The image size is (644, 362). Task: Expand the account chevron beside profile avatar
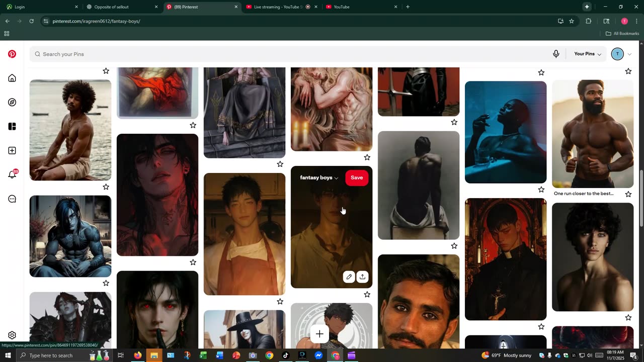(629, 54)
